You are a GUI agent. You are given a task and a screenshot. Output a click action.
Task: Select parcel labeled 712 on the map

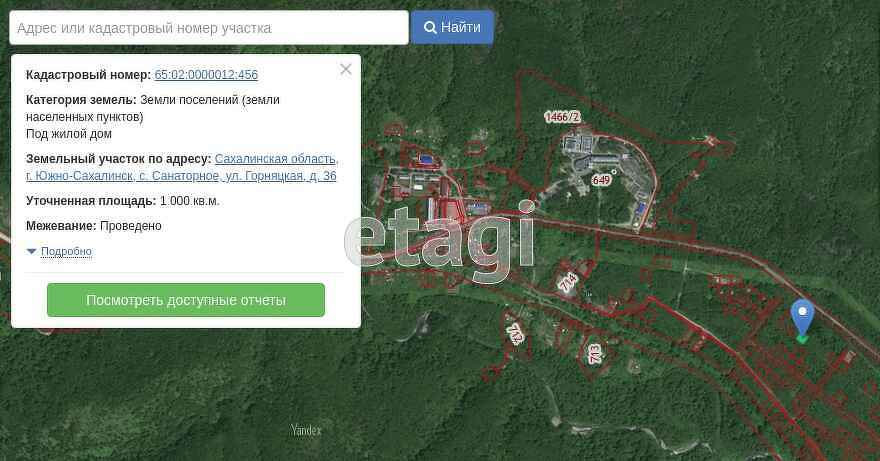coord(515,332)
